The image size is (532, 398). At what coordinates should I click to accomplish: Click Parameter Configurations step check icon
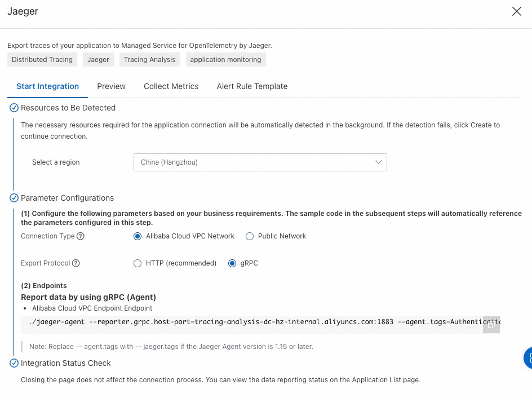coord(14,198)
